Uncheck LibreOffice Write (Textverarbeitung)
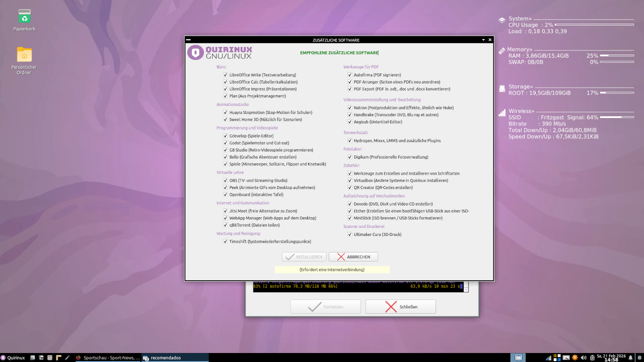Image resolution: width=644 pixels, height=362 pixels. pos(225,75)
